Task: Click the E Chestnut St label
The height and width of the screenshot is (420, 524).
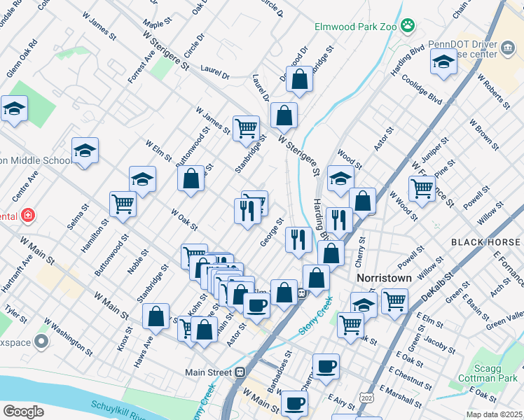Action: [x=410, y=378]
